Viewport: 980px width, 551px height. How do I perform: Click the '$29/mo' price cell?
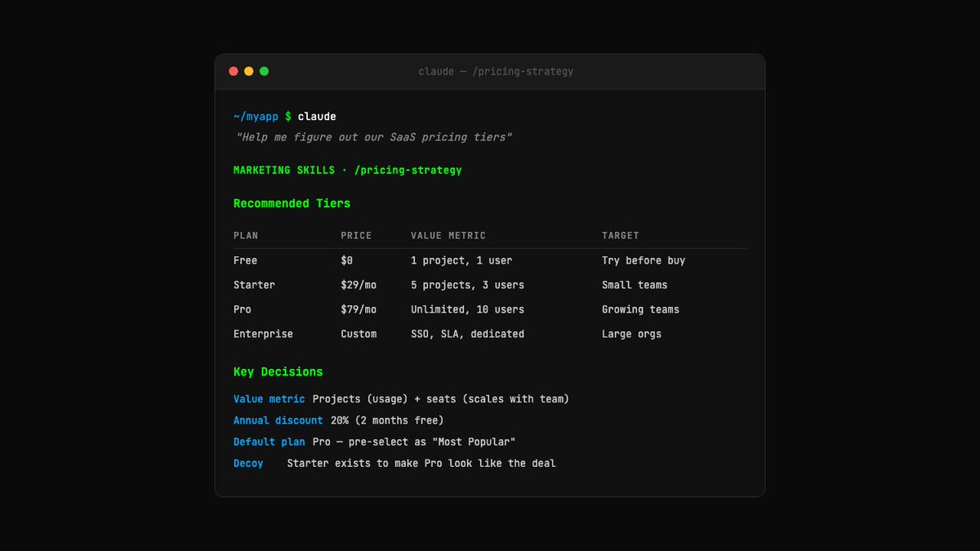pos(359,285)
